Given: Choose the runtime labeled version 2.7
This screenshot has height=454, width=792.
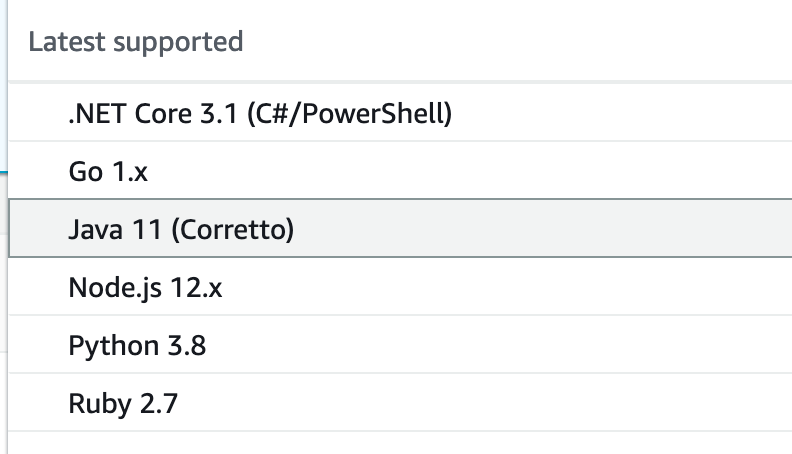Looking at the screenshot, I should tap(124, 404).
